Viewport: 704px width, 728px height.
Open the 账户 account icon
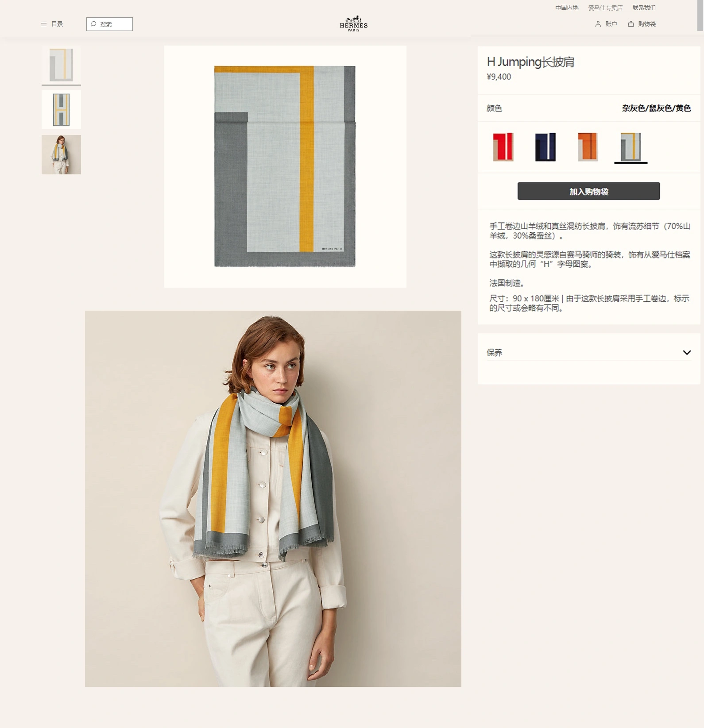(598, 24)
